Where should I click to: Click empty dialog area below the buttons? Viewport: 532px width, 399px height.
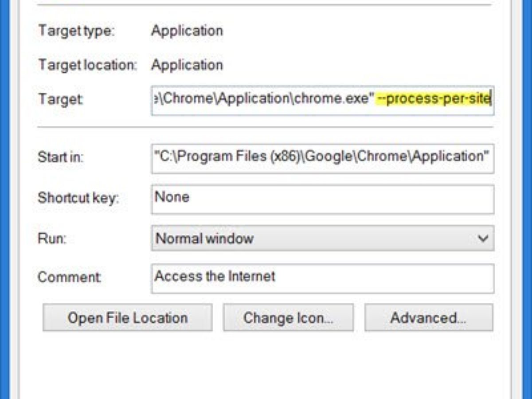coord(266,364)
